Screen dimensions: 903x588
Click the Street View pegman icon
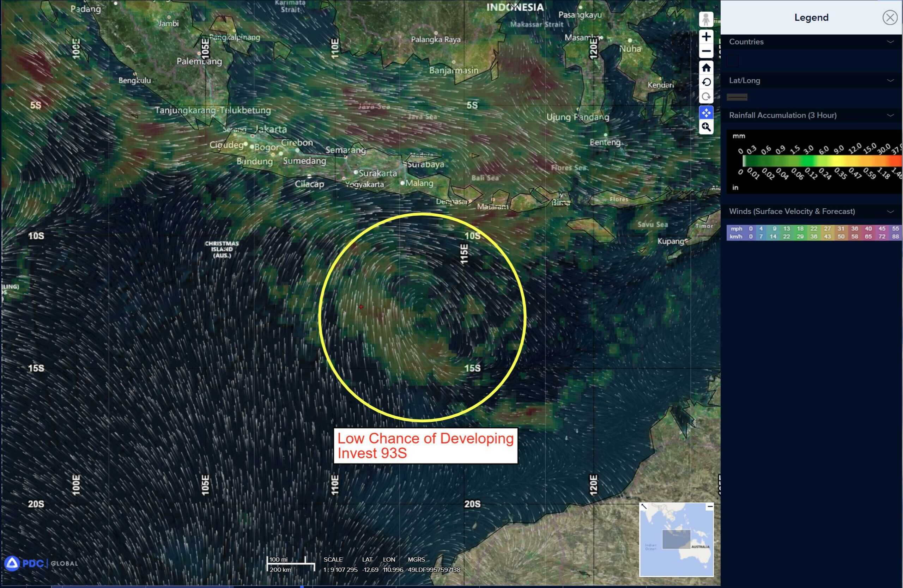click(706, 19)
